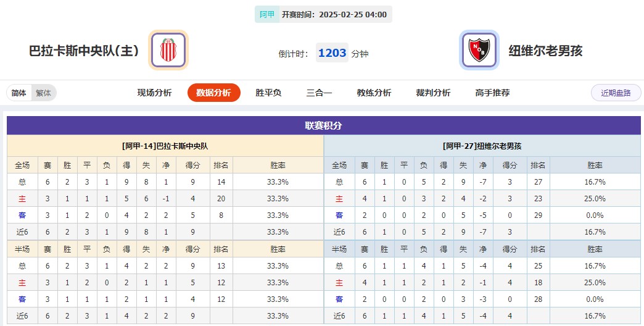Click the countdown value 1203
Viewport: 644px width, 326px height.
point(332,53)
